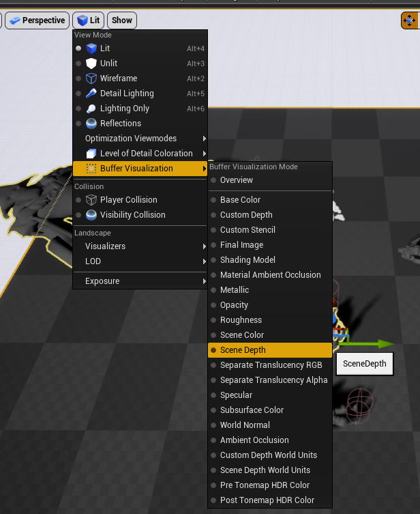
Task: Click the Visibility Collision sphere icon
Action: [x=91, y=215]
